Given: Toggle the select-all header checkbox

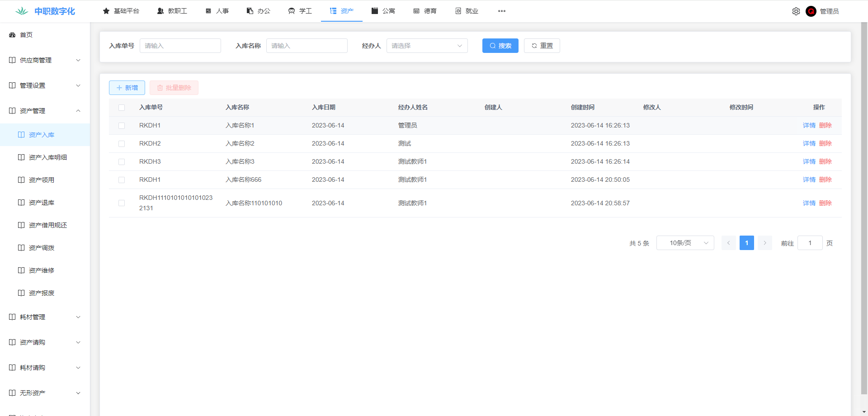Looking at the screenshot, I should (x=122, y=108).
